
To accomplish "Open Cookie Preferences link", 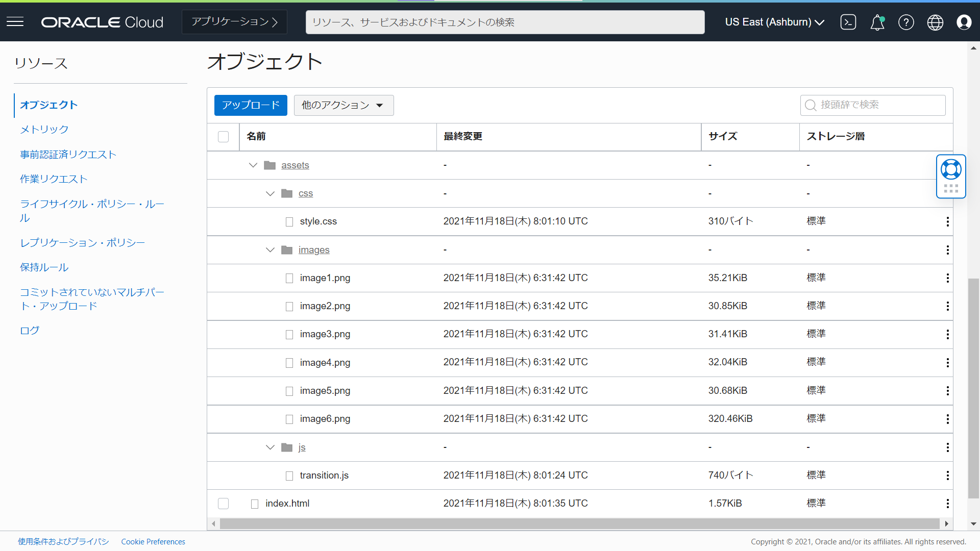I will pos(153,542).
